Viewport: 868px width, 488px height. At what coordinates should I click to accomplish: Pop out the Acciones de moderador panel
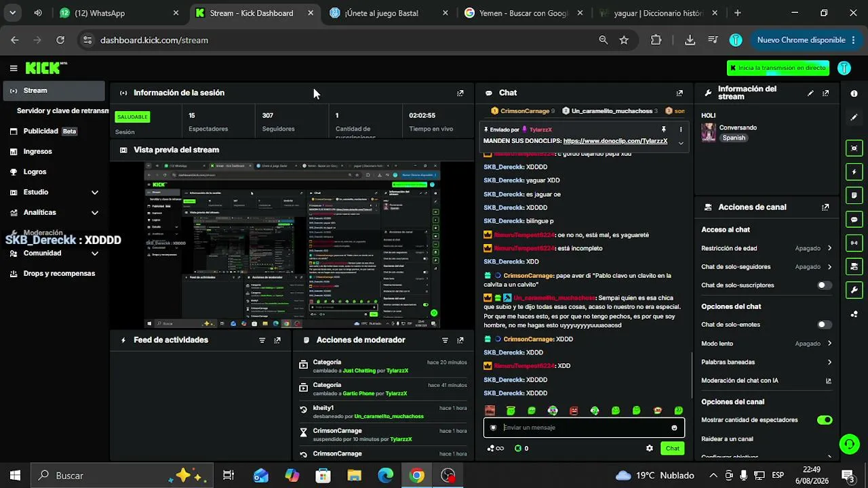tap(460, 340)
